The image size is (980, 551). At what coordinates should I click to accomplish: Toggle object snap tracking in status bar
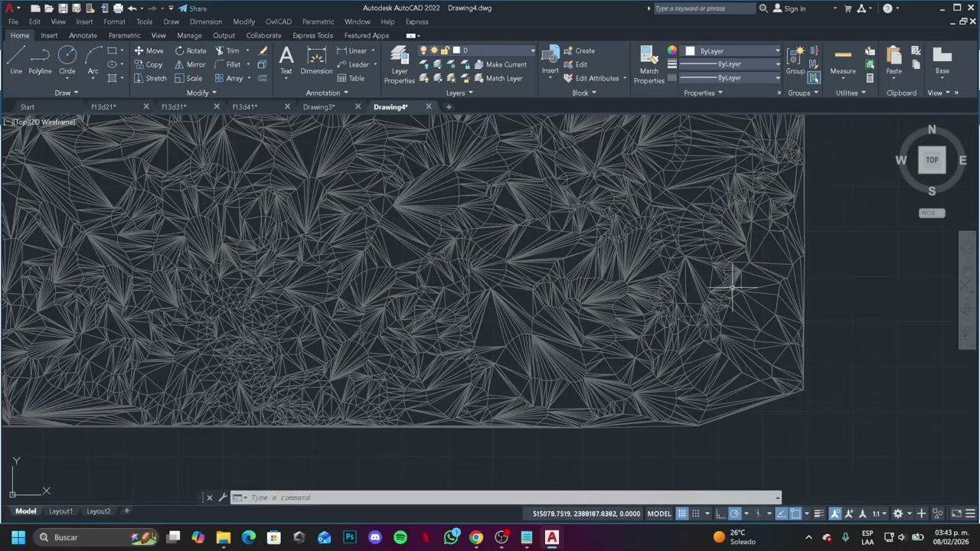tap(782, 514)
